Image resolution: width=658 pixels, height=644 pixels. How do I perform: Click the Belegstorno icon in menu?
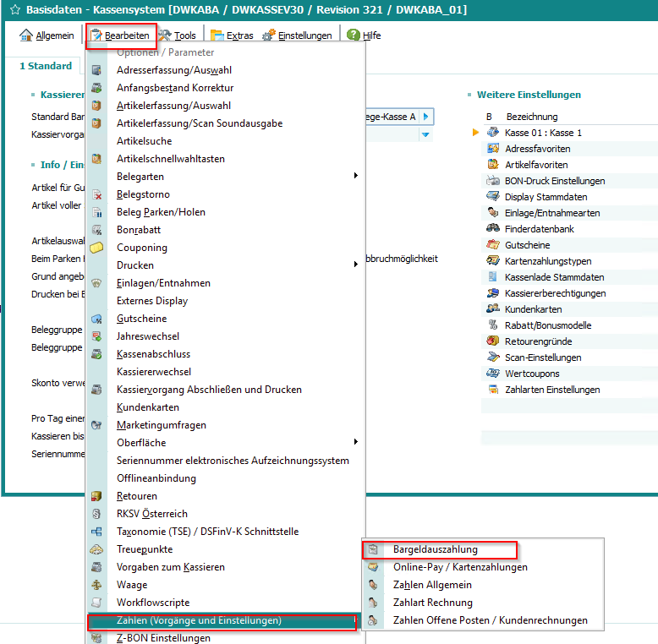[x=96, y=194]
